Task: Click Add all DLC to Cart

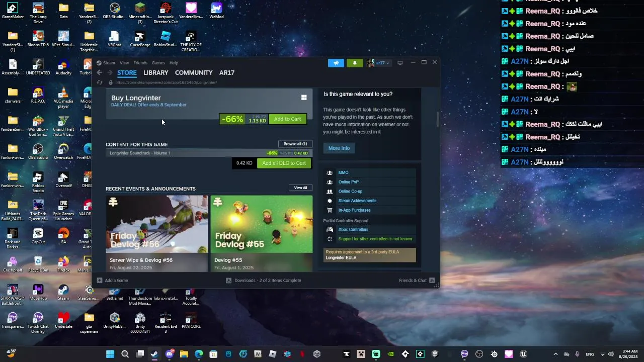Action: pyautogui.click(x=284, y=163)
